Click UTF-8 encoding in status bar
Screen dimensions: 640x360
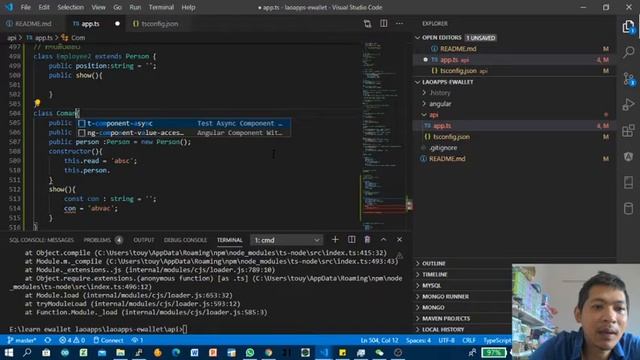tap(446, 340)
